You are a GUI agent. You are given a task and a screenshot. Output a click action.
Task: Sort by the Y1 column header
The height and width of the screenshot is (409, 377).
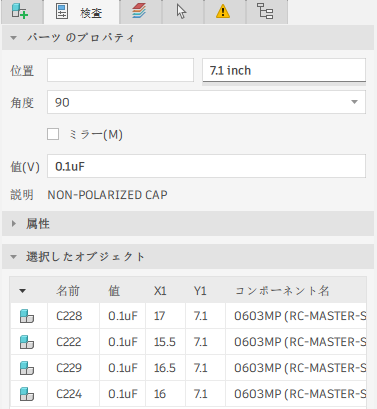[200, 291]
